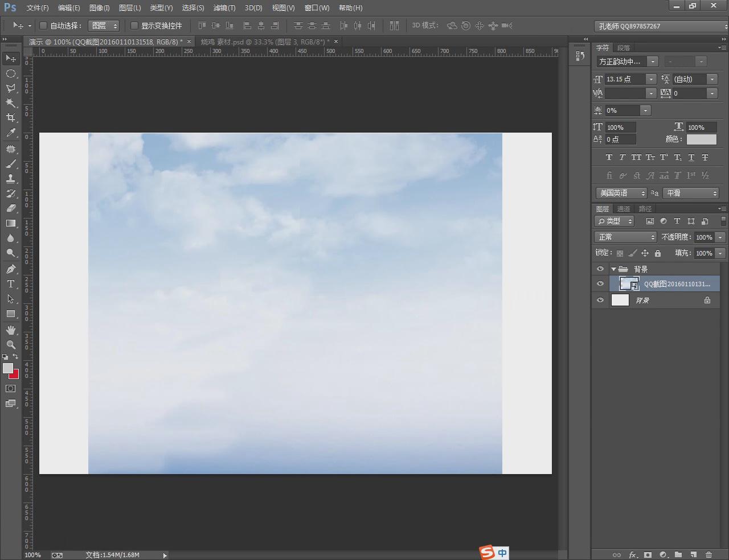Toggle Quick Mask mode
Viewport: 729px width, 560px height.
pyautogui.click(x=11, y=388)
